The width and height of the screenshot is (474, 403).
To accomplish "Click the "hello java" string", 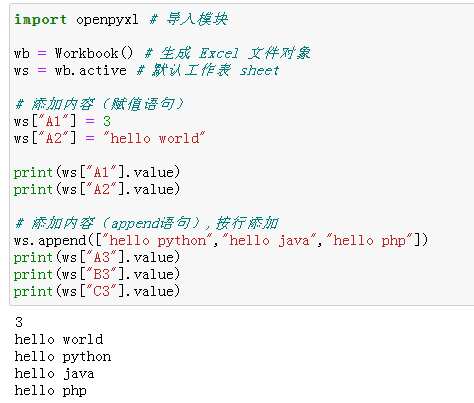I will coord(269,240).
